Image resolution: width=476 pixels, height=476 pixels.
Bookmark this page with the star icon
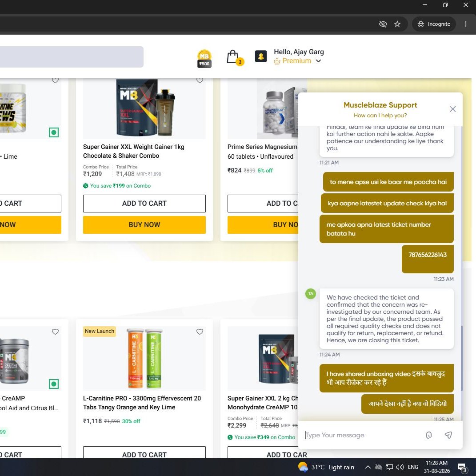(397, 24)
